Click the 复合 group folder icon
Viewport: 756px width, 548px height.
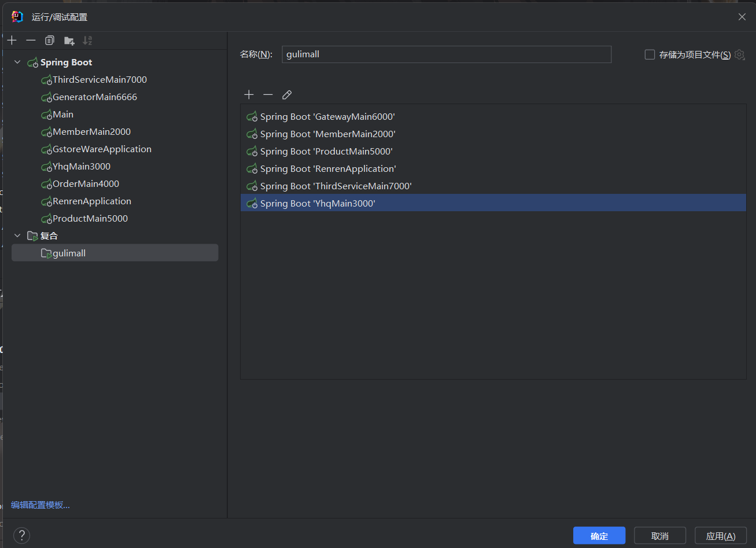pos(33,236)
